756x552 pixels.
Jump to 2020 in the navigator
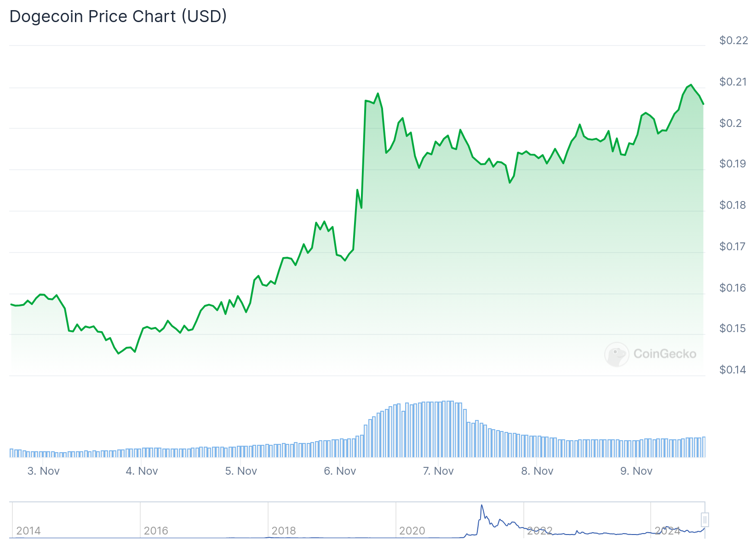412,531
